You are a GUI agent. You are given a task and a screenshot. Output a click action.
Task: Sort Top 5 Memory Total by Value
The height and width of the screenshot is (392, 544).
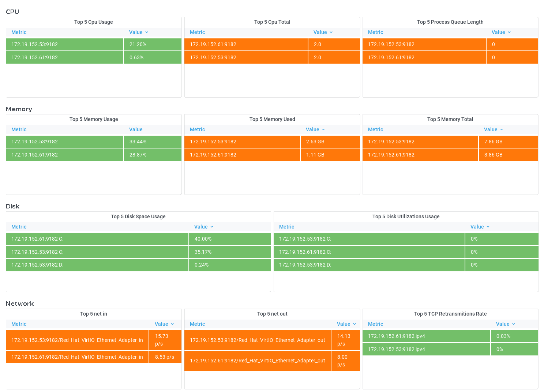click(494, 129)
